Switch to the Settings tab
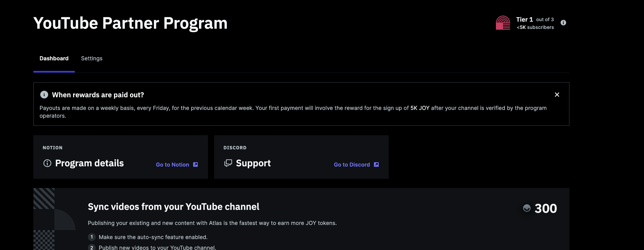644x250 pixels. point(92,58)
